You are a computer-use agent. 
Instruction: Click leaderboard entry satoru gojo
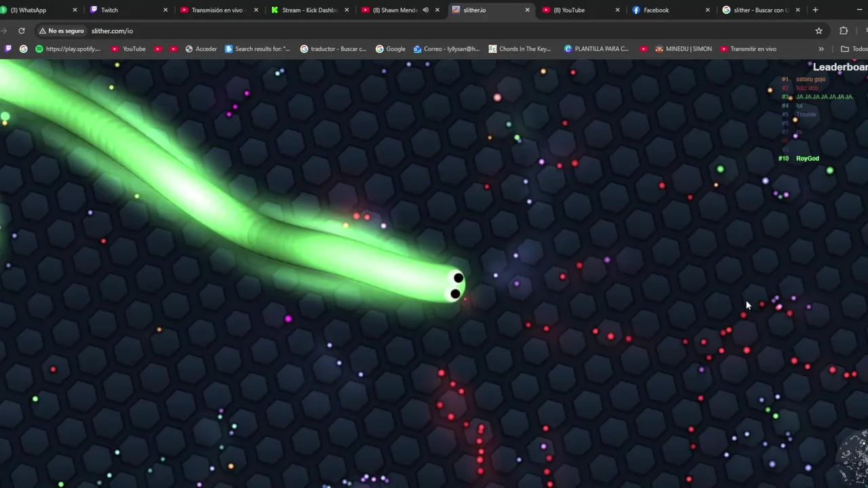(810, 79)
